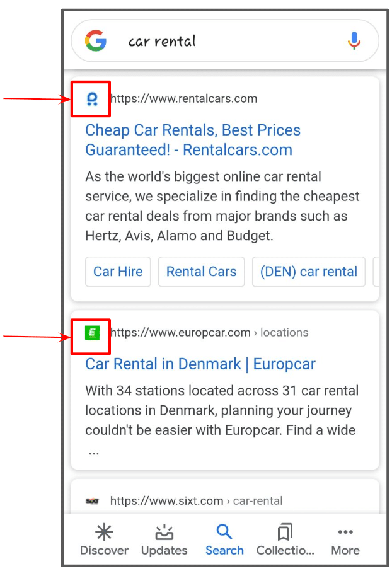Image resolution: width=392 pixels, height=571 pixels.
Task: Tap the More label in bottom bar
Action: pyautogui.click(x=345, y=550)
